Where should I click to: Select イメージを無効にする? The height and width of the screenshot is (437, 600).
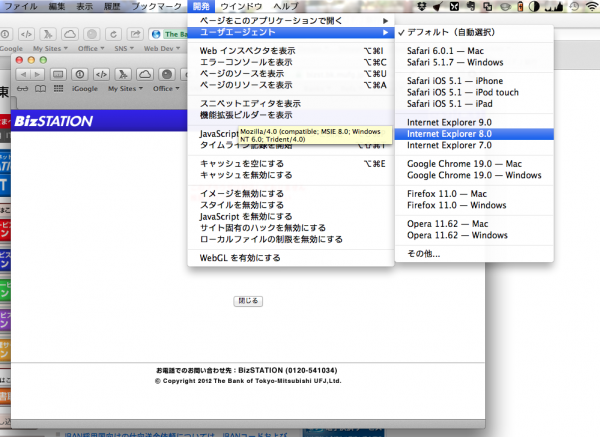291,194
